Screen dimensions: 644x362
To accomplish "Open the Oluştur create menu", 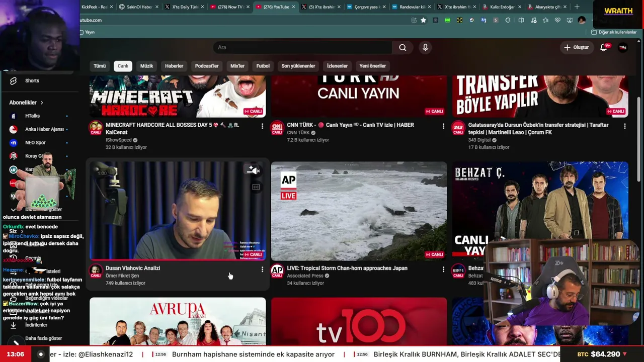I will click(577, 47).
